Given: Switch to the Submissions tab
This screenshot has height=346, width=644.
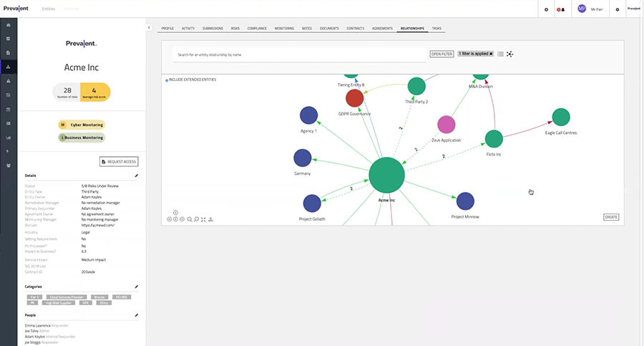Looking at the screenshot, I should pyautogui.click(x=213, y=29).
